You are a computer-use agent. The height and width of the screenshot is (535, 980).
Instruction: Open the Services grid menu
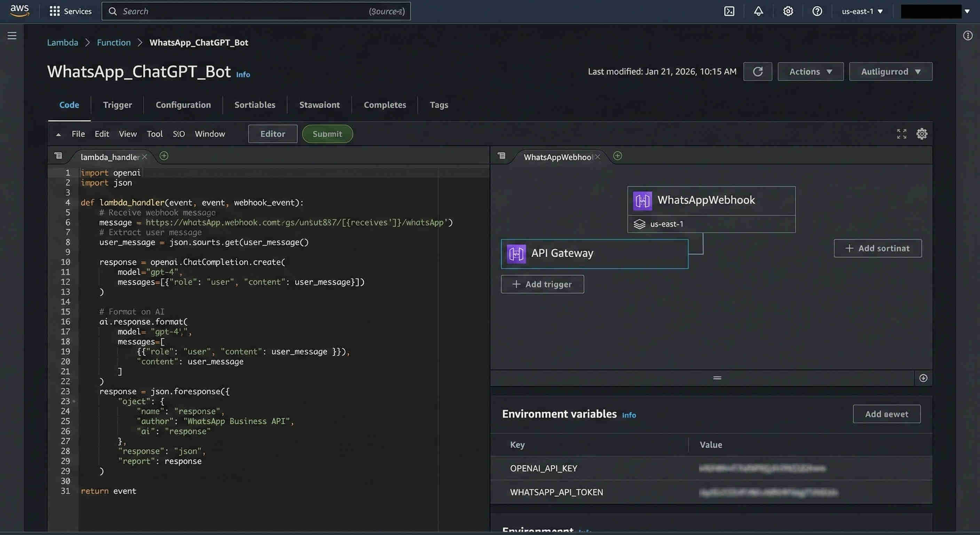click(70, 11)
